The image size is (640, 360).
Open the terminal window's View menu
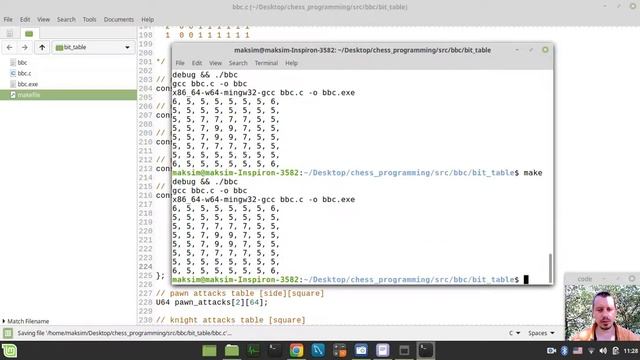pos(216,63)
